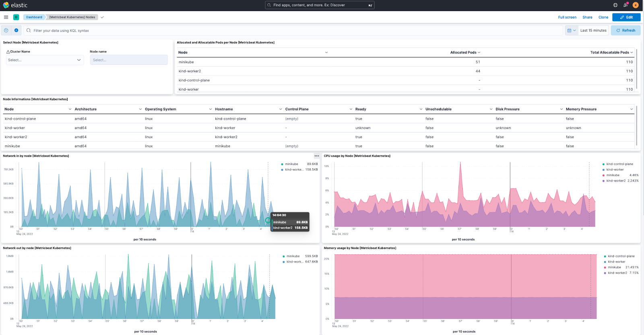Select kind-worker2 row in Allocated Pods table
Image resolution: width=644 pixels, height=335 pixels.
(x=406, y=71)
